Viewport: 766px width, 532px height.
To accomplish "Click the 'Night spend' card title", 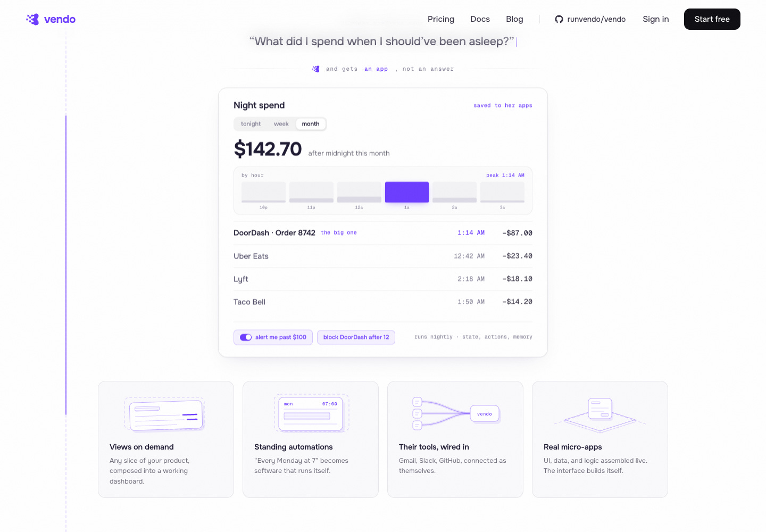I will click(259, 105).
